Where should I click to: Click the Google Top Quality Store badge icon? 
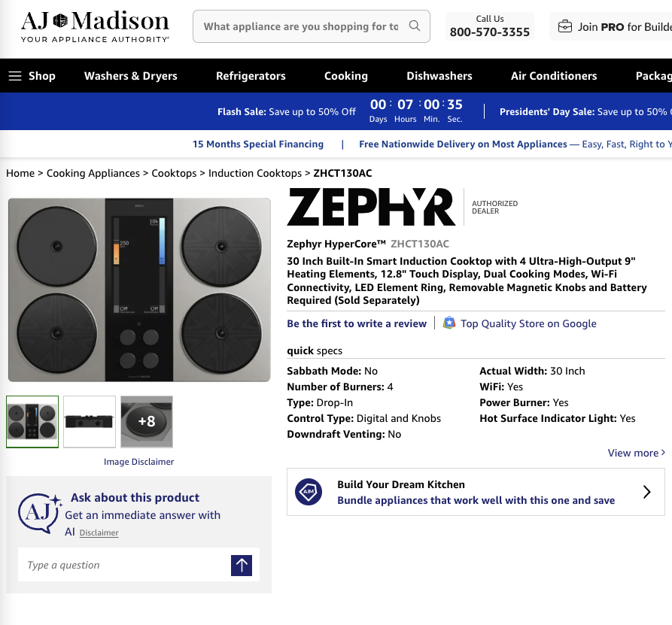[x=449, y=323]
